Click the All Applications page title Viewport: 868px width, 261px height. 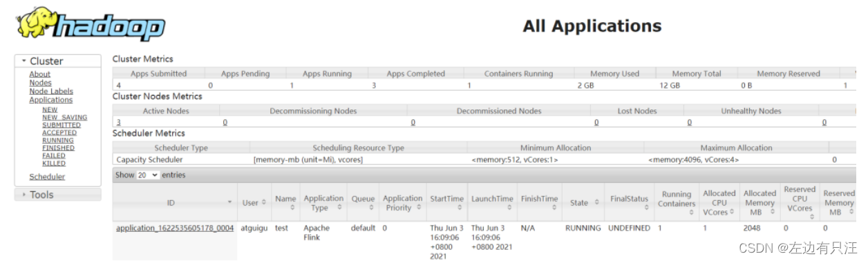point(592,26)
